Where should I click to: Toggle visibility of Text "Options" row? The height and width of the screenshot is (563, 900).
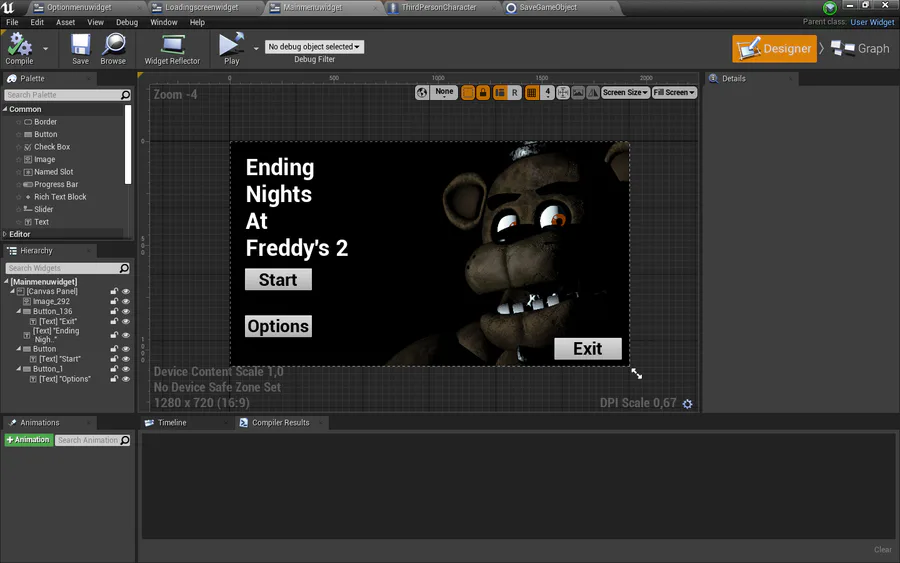[x=126, y=379]
